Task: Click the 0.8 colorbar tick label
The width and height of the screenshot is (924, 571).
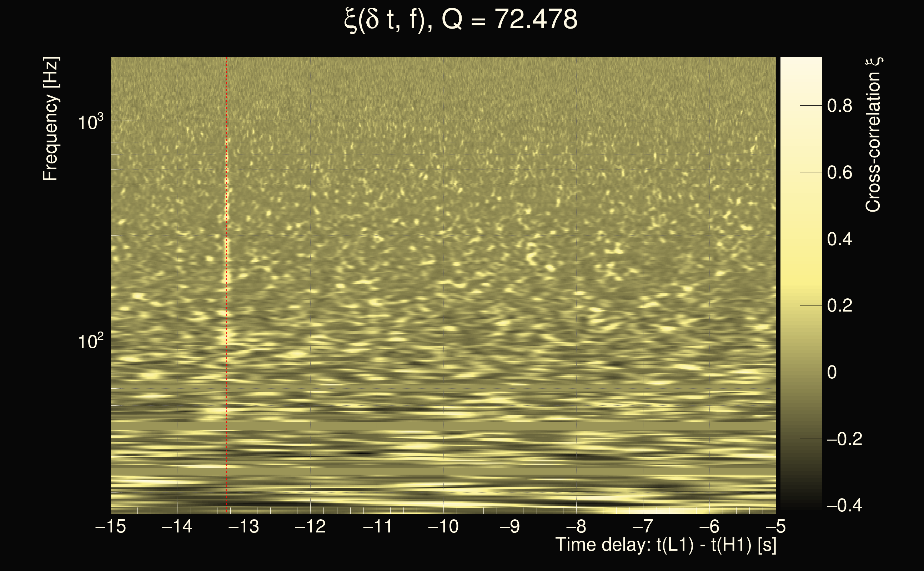Action: point(839,106)
